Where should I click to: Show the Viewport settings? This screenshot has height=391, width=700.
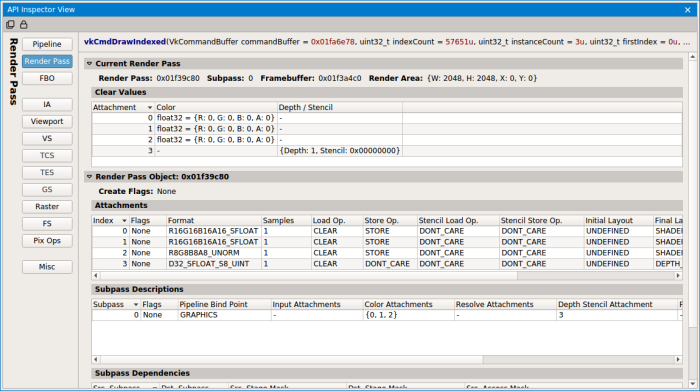(47, 121)
